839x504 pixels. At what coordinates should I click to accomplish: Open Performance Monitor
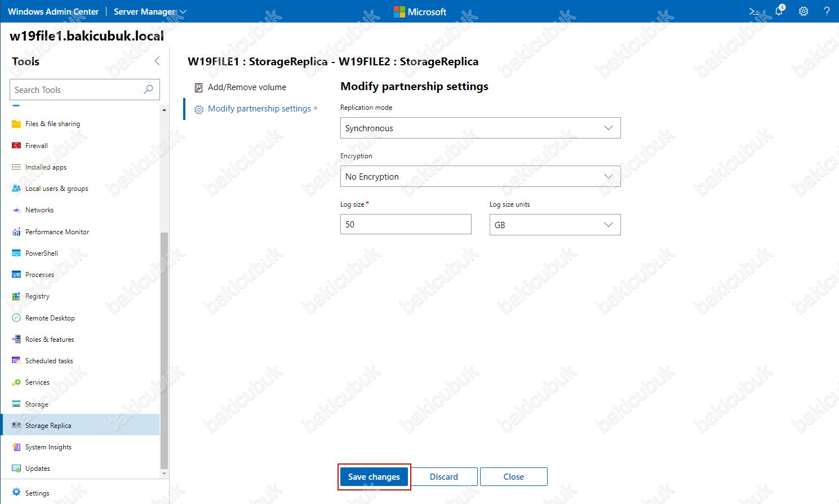pyautogui.click(x=80, y=232)
